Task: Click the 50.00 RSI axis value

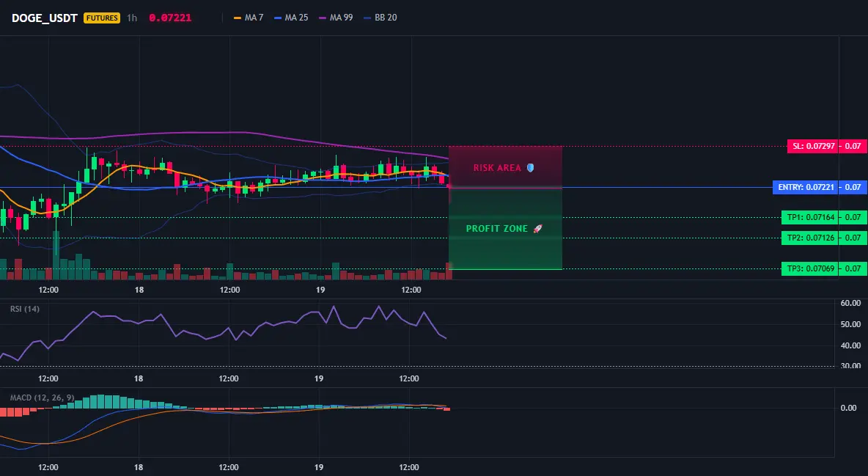Action: (x=851, y=324)
